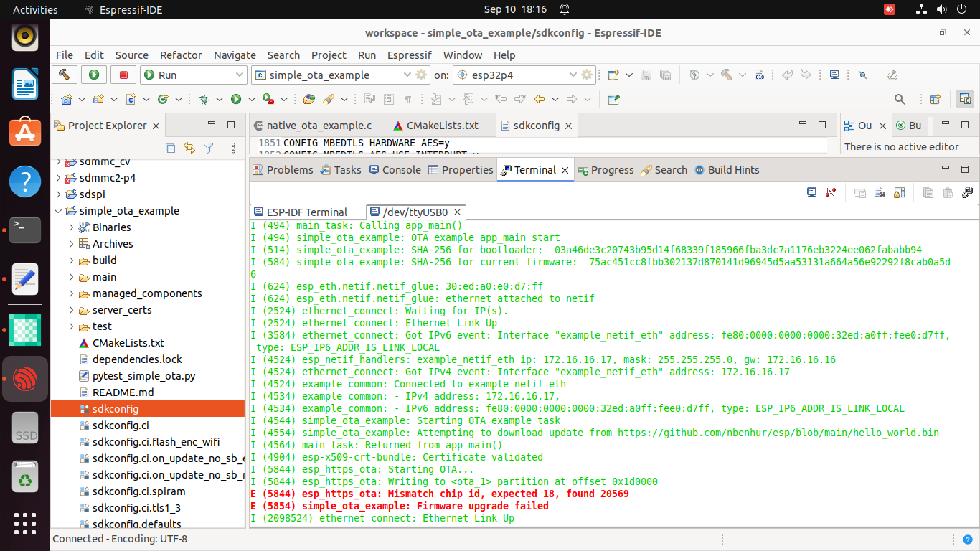Viewport: 980px width, 551px height.
Task: Open settings gear for simple_ota_example launch configuration
Action: coord(421,75)
